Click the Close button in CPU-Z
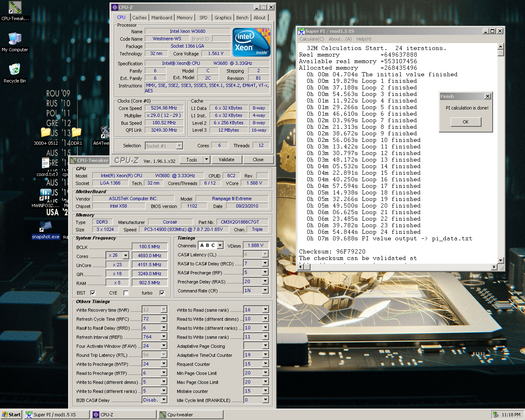This screenshot has width=525, height=420. point(258,160)
